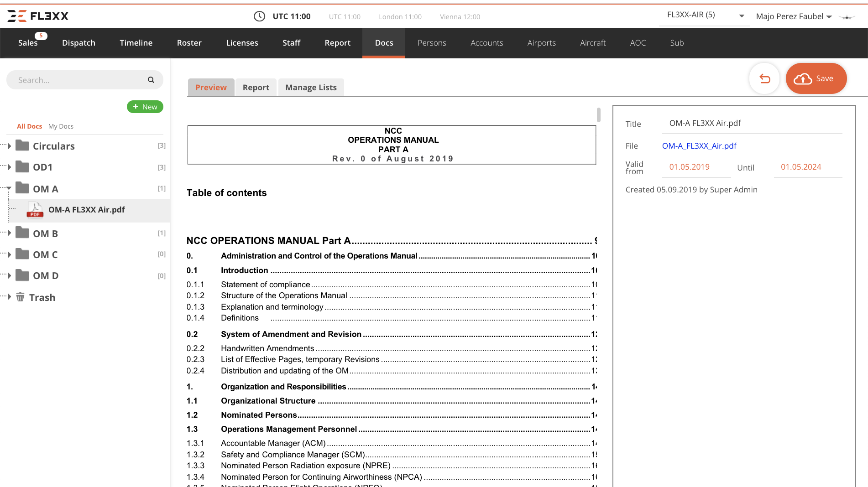Open the Dispatch menu
The image size is (868, 487).
click(x=78, y=43)
